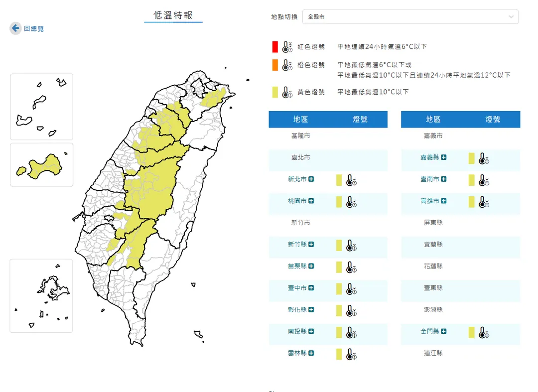The height and width of the screenshot is (392, 538).
Task: Click the 嘉義市 row text
Action: point(433,136)
